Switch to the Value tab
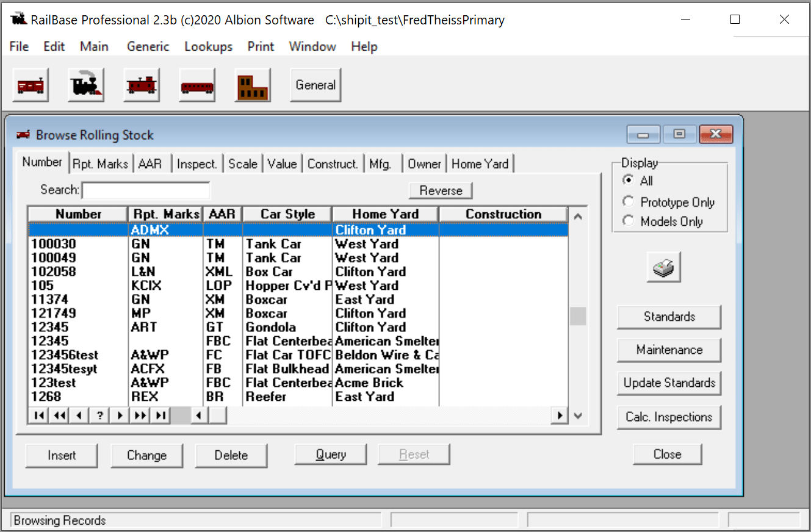 pos(282,164)
